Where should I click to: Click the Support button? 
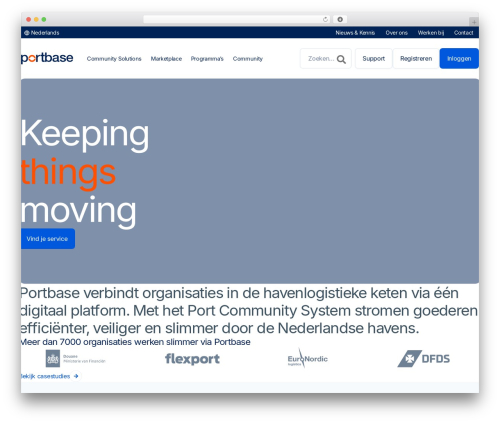374,59
